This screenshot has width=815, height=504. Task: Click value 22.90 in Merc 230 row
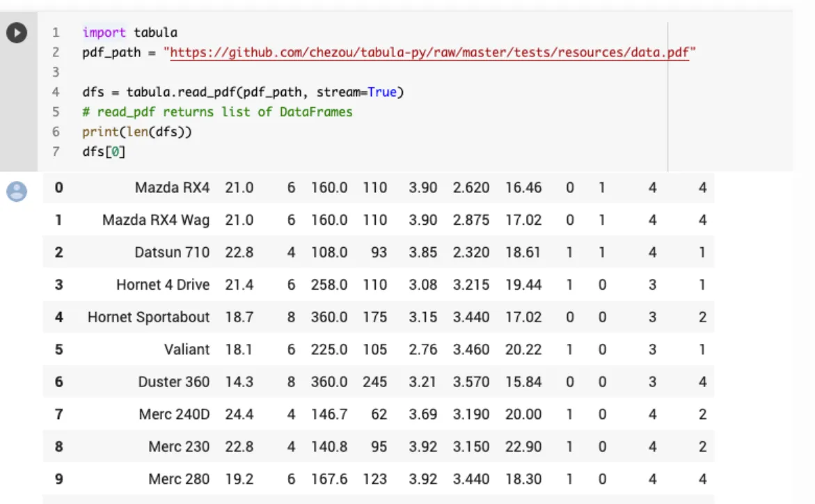coord(523,447)
